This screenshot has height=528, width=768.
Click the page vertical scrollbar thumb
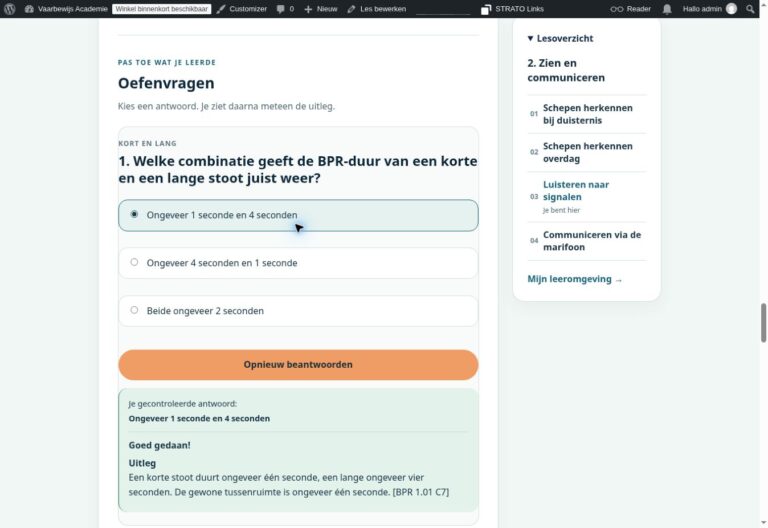click(763, 323)
